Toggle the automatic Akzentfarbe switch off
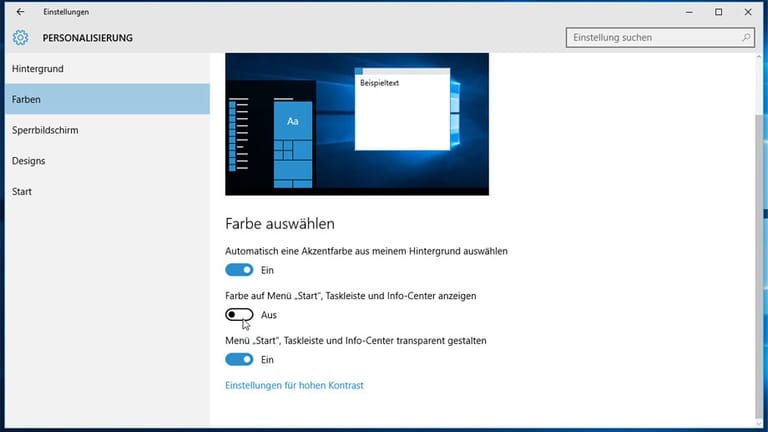Screen dimensions: 768x432 [239, 270]
